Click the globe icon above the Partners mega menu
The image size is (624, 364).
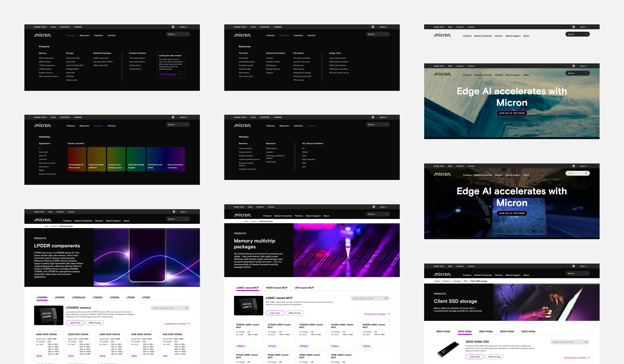tap(373, 117)
